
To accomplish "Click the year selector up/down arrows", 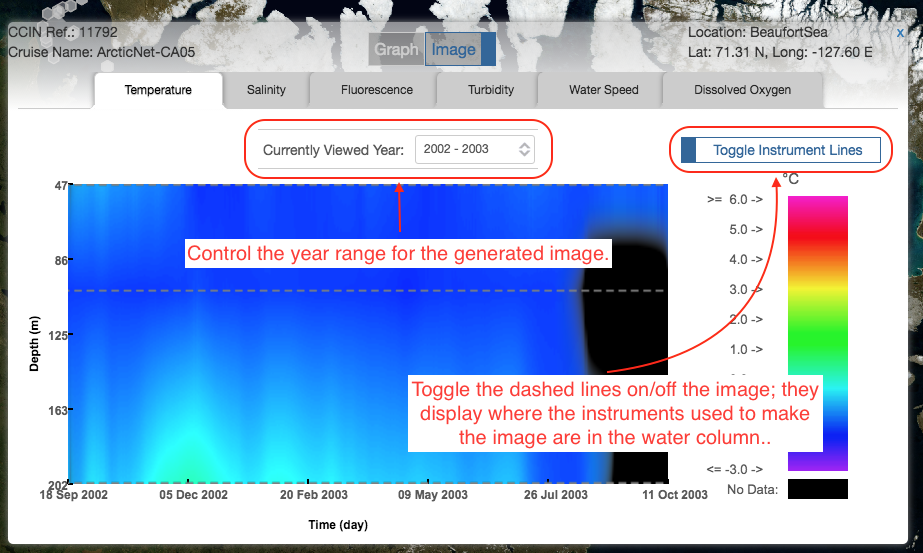I will (x=525, y=149).
